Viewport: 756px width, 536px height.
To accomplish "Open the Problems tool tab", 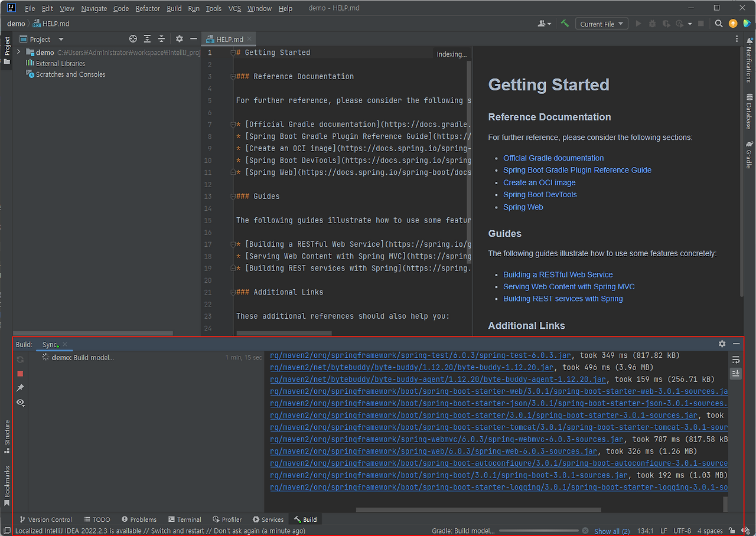I will (x=139, y=519).
